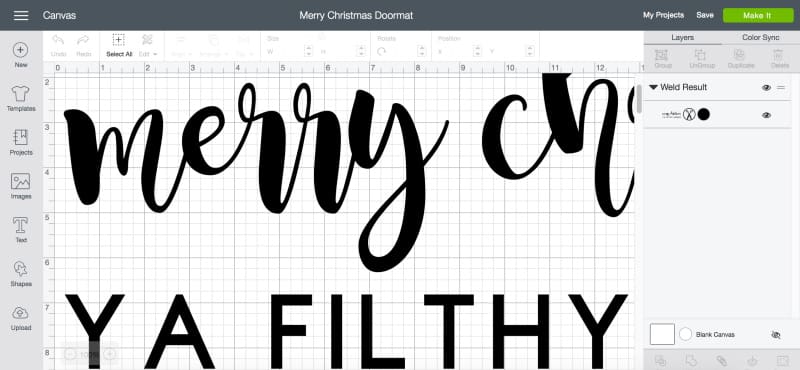Image resolution: width=800 pixels, height=370 pixels.
Task: Click the Rotate icon in toolbar
Action: pos(382,52)
